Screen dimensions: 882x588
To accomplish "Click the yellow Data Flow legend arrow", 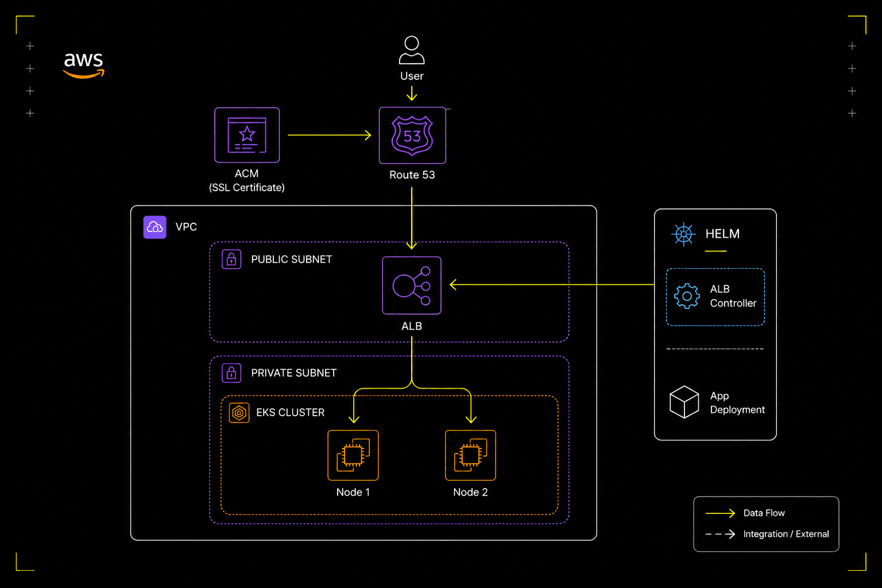I will point(720,513).
